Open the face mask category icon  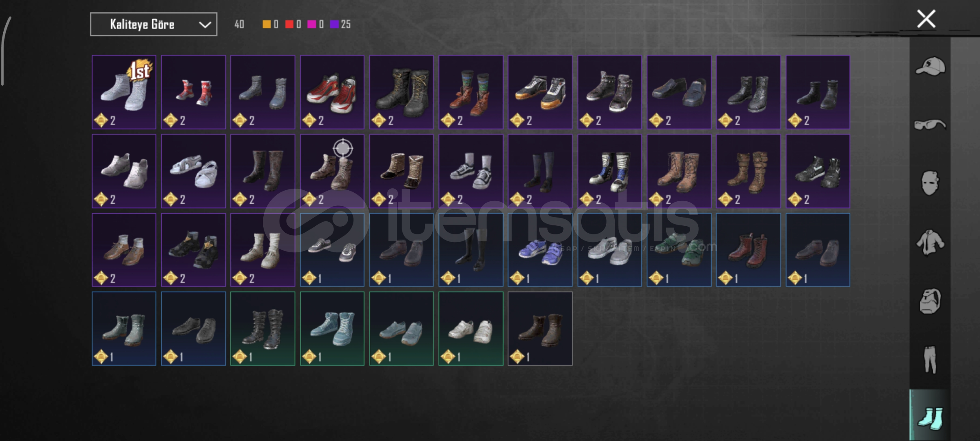[930, 183]
